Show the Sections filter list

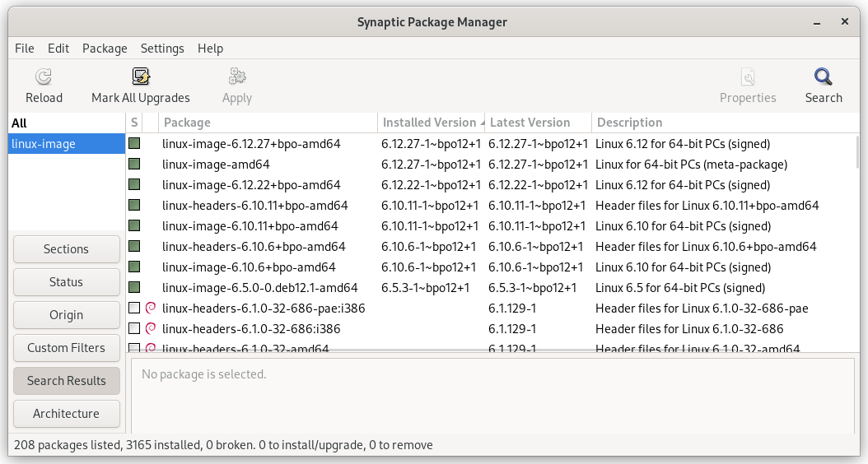pos(67,249)
